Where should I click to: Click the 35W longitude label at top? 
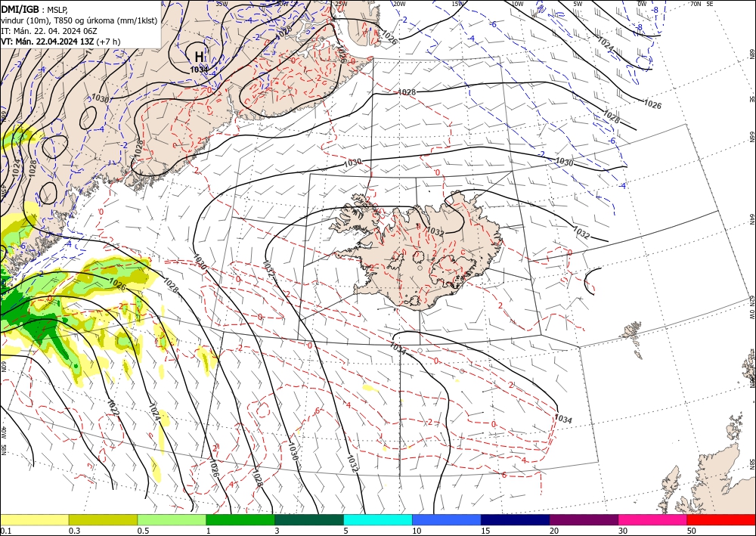click(x=222, y=4)
